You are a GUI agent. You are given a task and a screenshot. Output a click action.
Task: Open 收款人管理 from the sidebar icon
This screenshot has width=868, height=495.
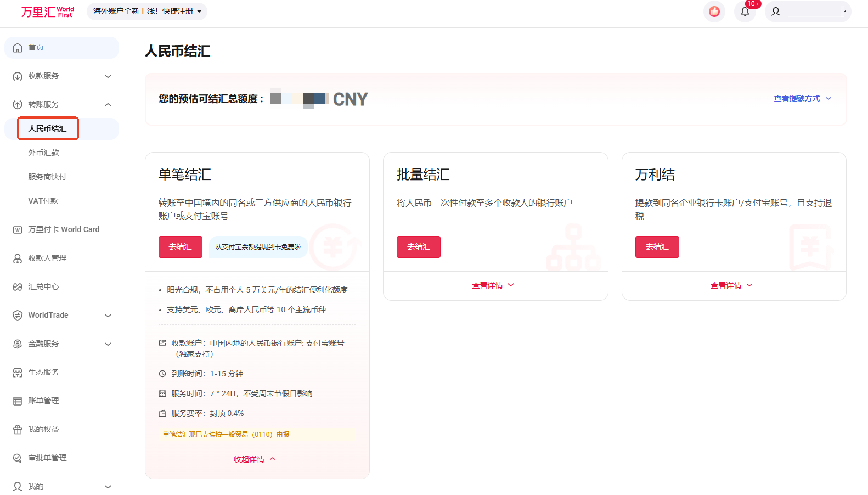[18, 258]
